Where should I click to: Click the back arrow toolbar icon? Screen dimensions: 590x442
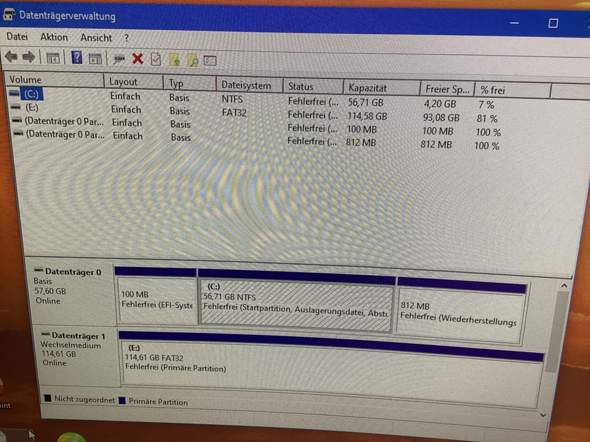(x=11, y=57)
